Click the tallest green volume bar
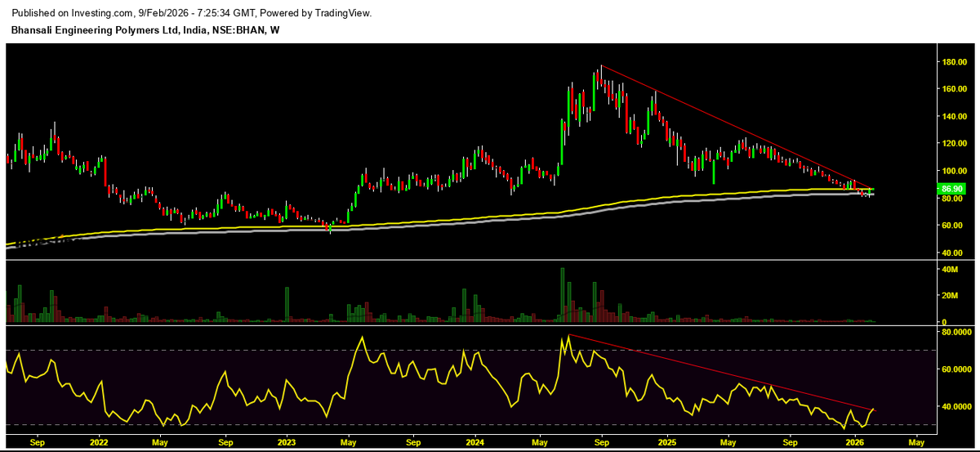Viewport: 980px width, 452px height. pos(563,294)
